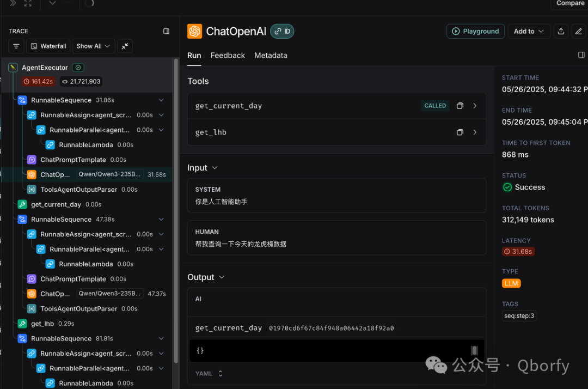Select ChatOpenAI run with 47.37s latency
Image resolution: width=588 pixels, height=389 pixels.
87,294
